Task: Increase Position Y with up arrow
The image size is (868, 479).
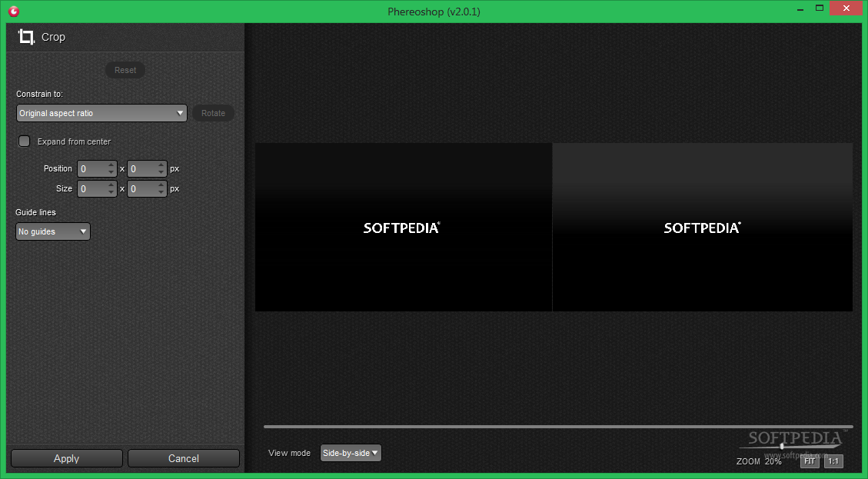Action: [x=161, y=165]
